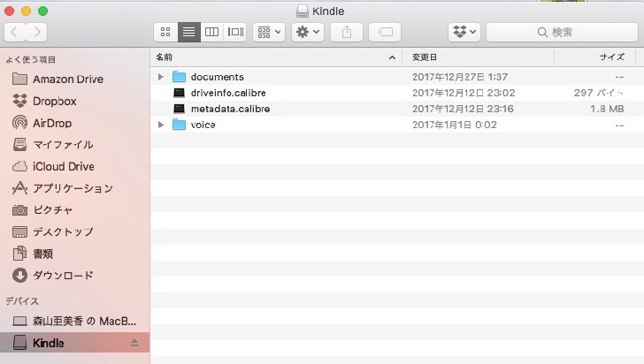Select Kindle device in sidebar
This screenshot has width=644, height=364.
tap(74, 343)
